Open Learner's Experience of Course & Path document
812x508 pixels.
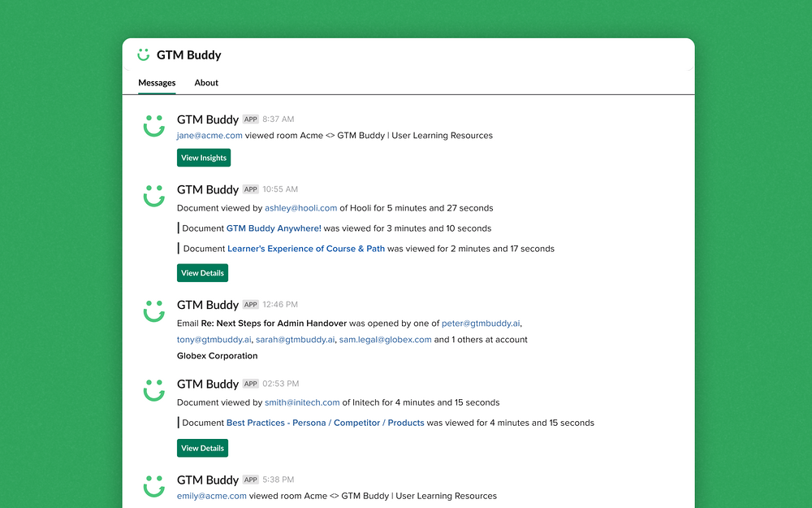(x=306, y=248)
